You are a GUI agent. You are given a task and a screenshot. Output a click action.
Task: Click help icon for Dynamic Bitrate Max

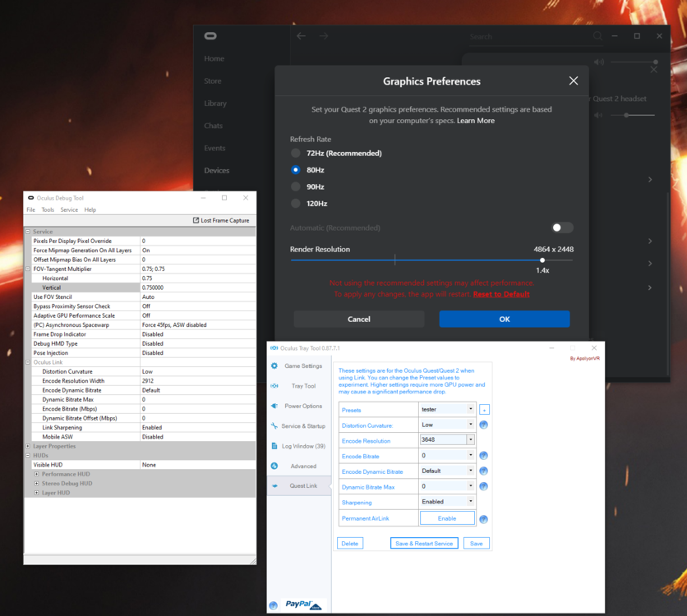coord(484,486)
